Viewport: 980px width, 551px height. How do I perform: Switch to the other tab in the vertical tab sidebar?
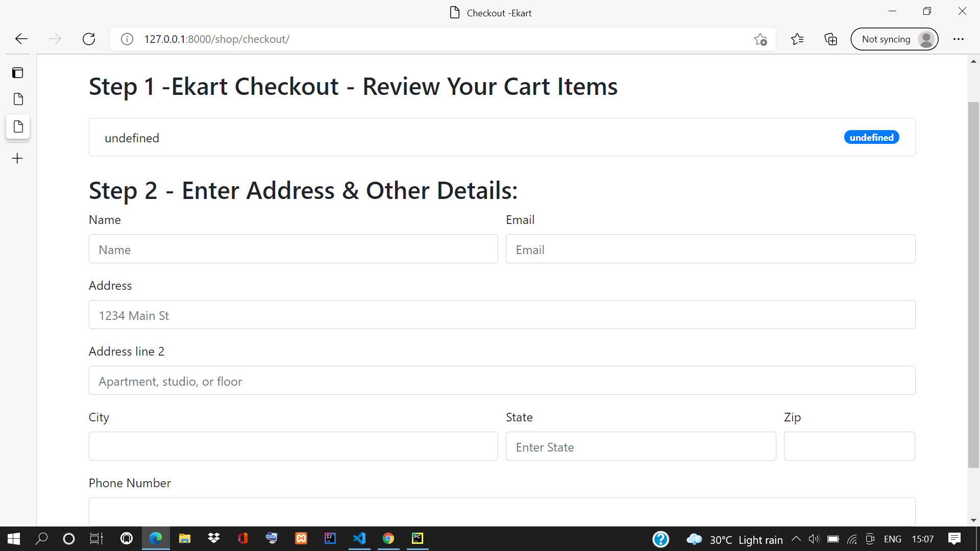pyautogui.click(x=18, y=99)
